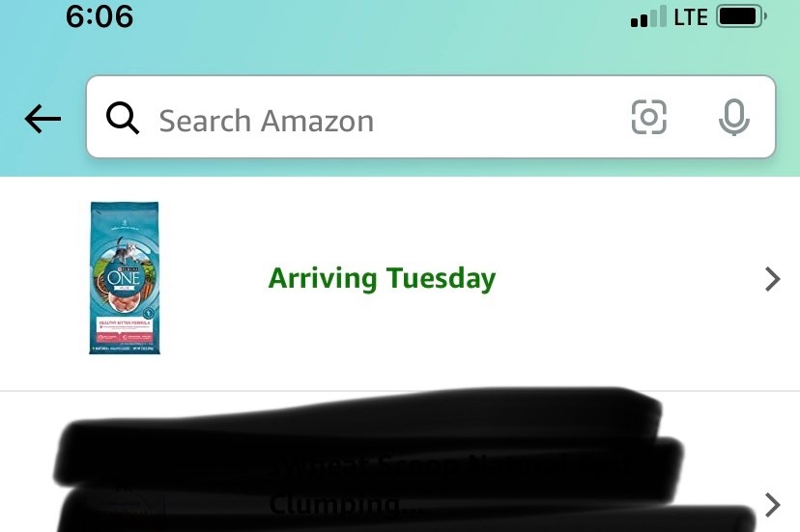
Task: Open the Arriving Tuesday order status
Action: pyautogui.click(x=382, y=278)
